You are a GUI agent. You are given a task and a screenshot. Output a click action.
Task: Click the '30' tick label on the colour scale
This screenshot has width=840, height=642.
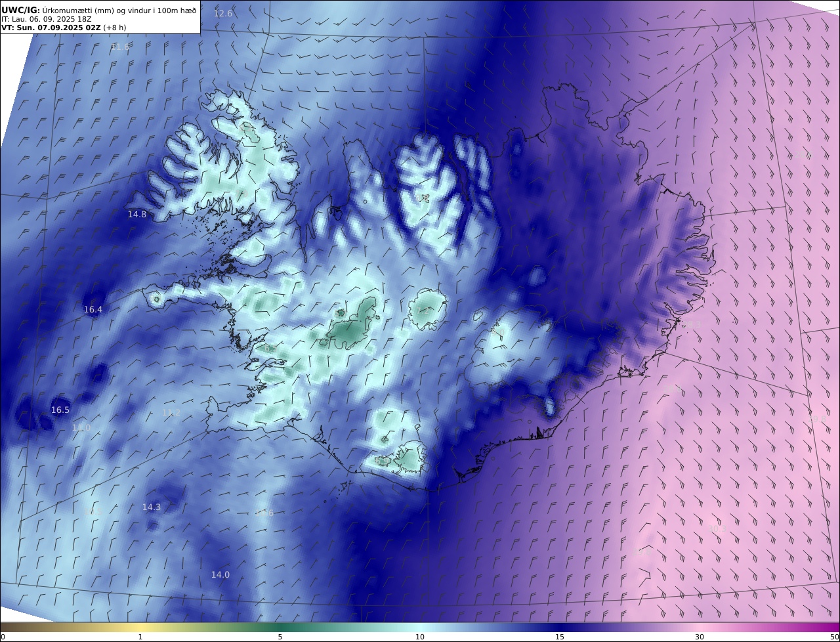click(x=700, y=637)
